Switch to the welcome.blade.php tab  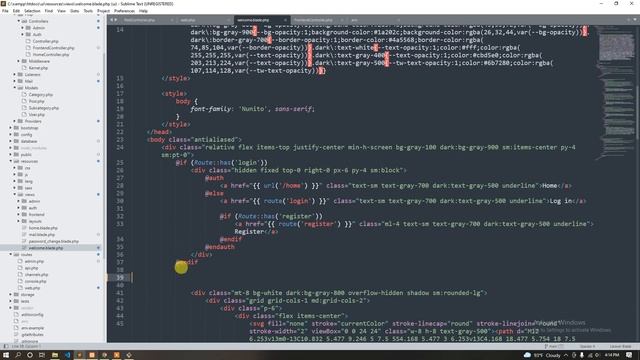253,20
